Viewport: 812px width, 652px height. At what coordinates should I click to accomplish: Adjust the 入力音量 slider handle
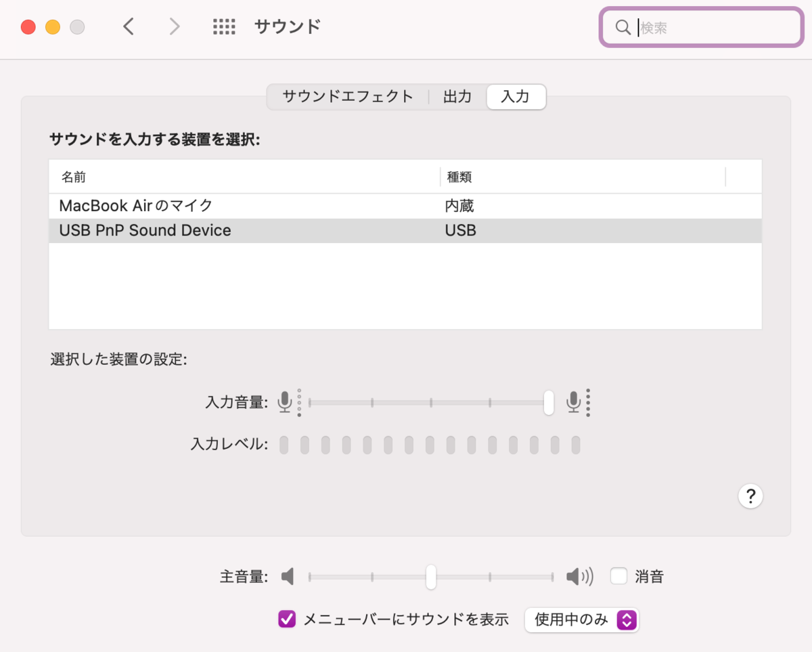(548, 401)
